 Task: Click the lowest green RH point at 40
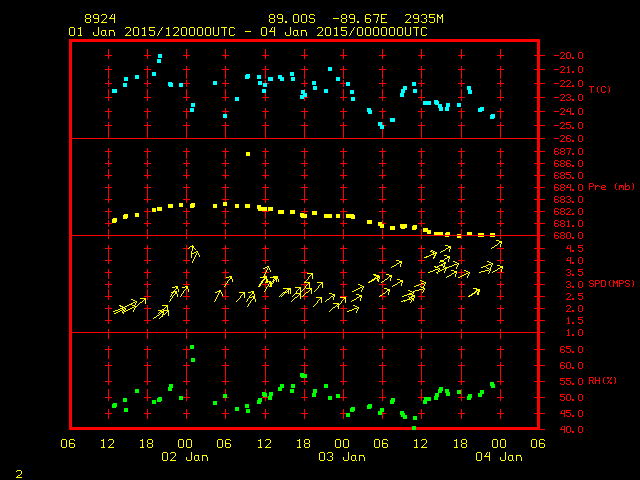(414, 428)
